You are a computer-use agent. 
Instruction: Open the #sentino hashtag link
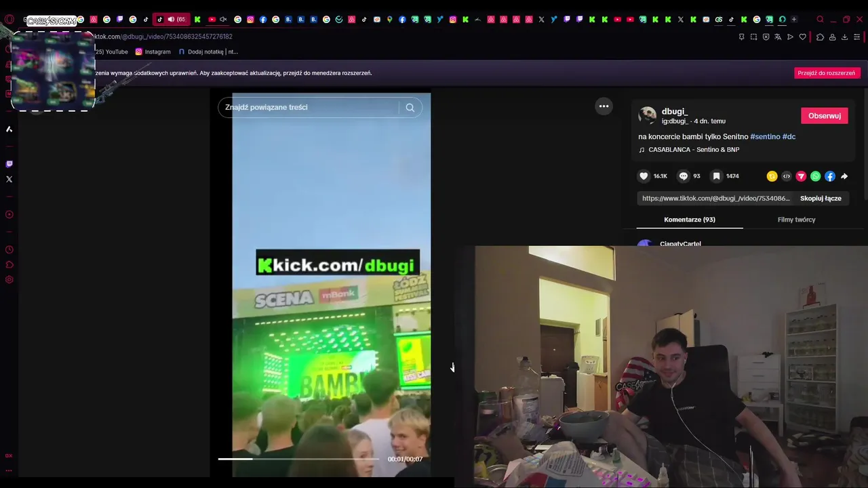tap(765, 137)
